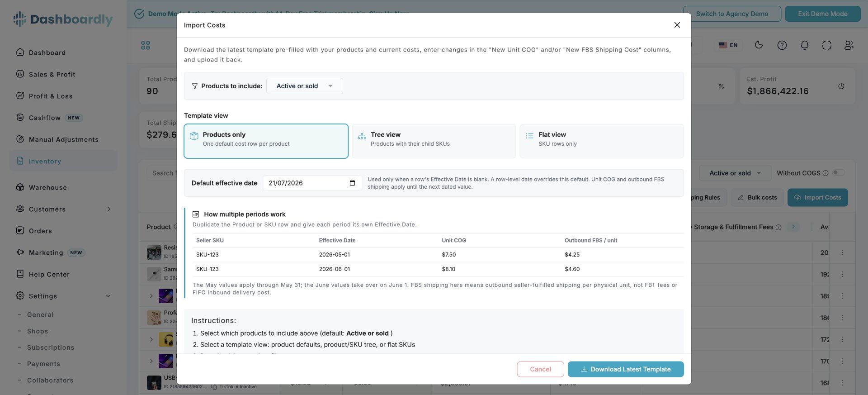Open the background Active or sold filter
The image size is (868, 395).
pyautogui.click(x=735, y=173)
